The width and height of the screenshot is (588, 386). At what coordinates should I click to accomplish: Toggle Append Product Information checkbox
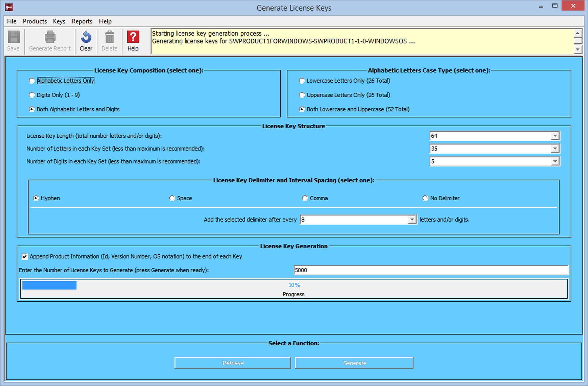point(24,256)
